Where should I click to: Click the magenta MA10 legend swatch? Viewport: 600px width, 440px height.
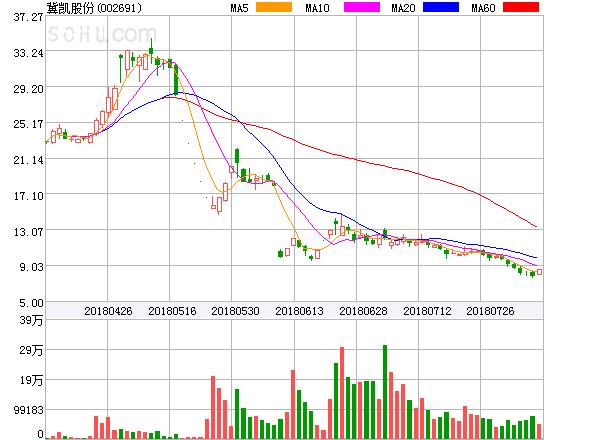pos(362,7)
